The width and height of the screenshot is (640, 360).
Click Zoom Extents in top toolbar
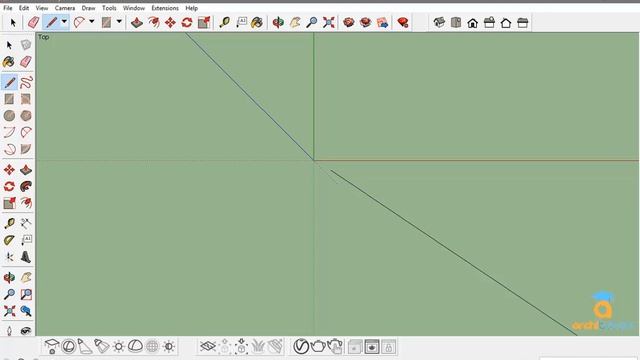pyautogui.click(x=329, y=22)
